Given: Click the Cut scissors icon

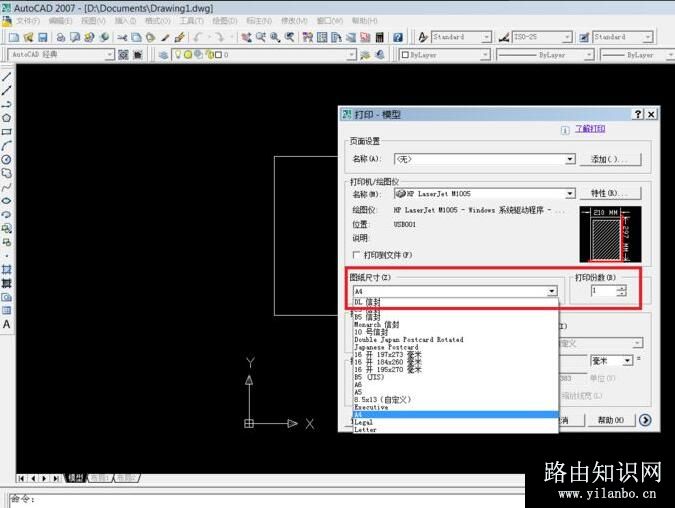Looking at the screenshot, I should click(122, 37).
